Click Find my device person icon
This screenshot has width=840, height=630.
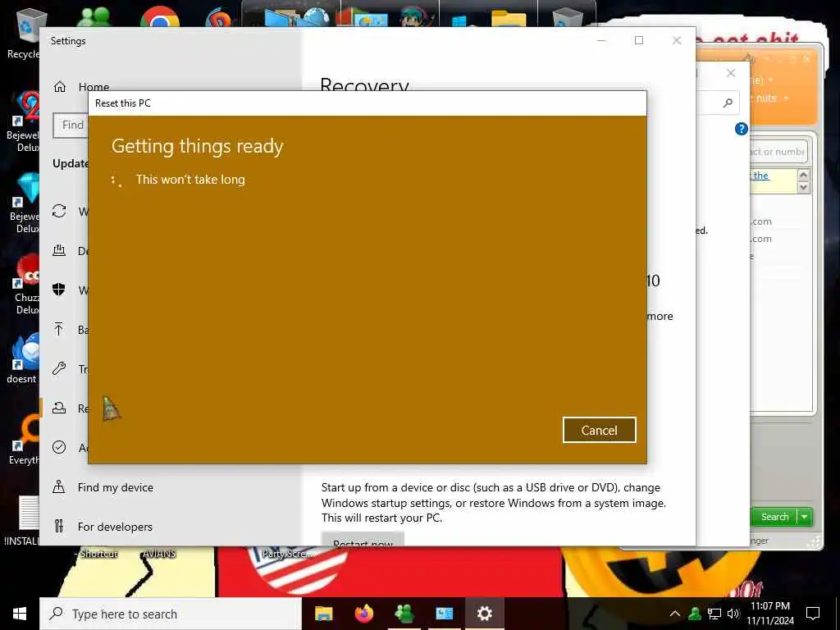[59, 487]
